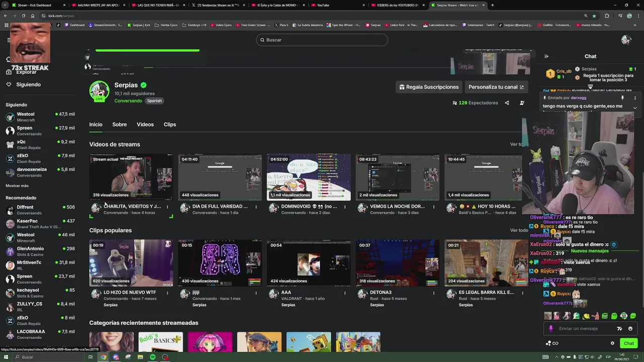644x362 pixels.
Task: Open options for AAA clip
Action: [345, 293]
